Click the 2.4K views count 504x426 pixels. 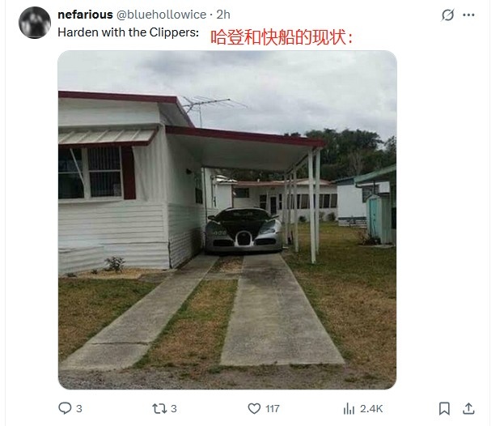pos(371,409)
